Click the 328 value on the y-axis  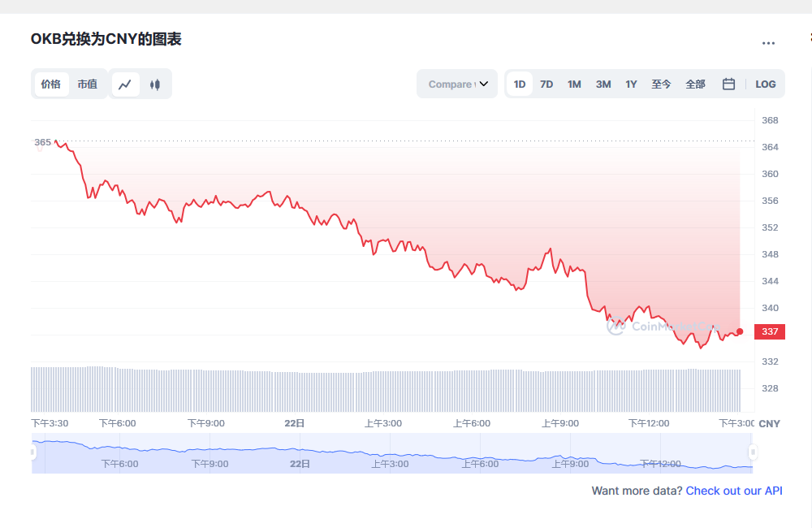click(x=770, y=388)
